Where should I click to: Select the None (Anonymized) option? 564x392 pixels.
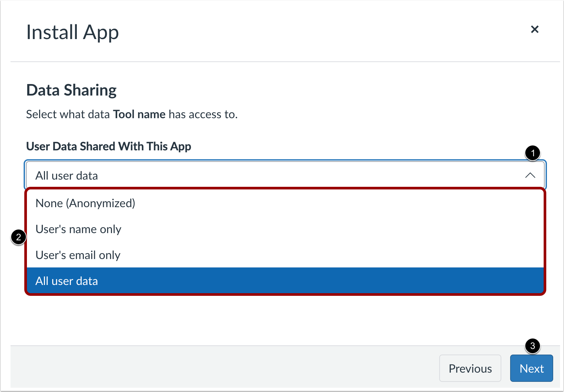(85, 203)
